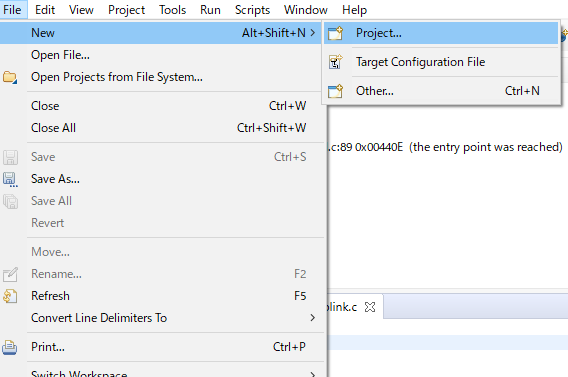Choose Project... from the New submenu
568x377 pixels.
441,33
